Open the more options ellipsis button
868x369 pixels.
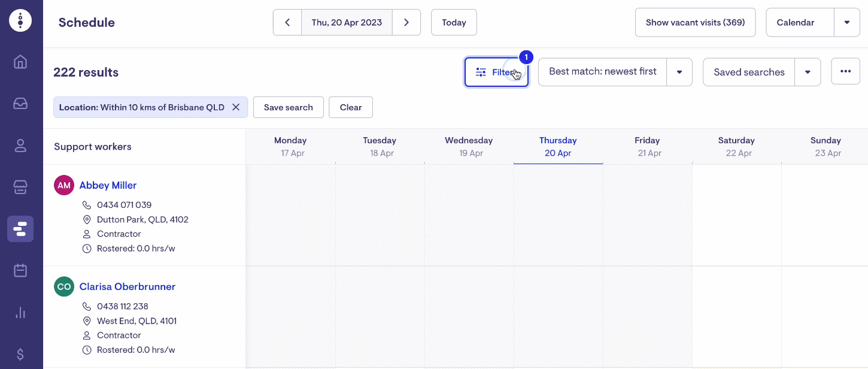[x=845, y=71]
